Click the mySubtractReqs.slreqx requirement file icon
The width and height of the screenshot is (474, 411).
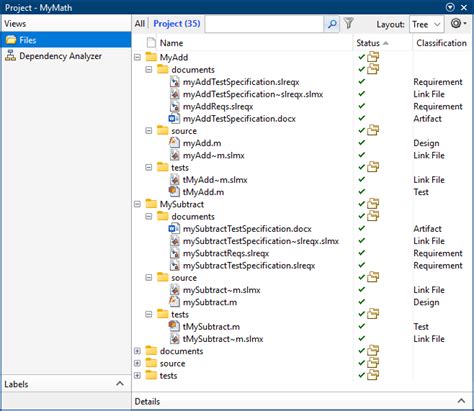pyautogui.click(x=174, y=253)
